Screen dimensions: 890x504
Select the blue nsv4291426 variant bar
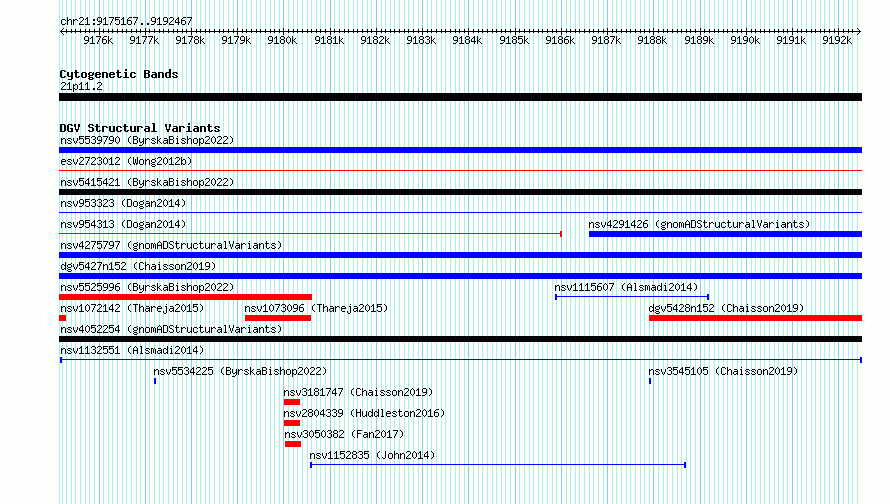[725, 234]
